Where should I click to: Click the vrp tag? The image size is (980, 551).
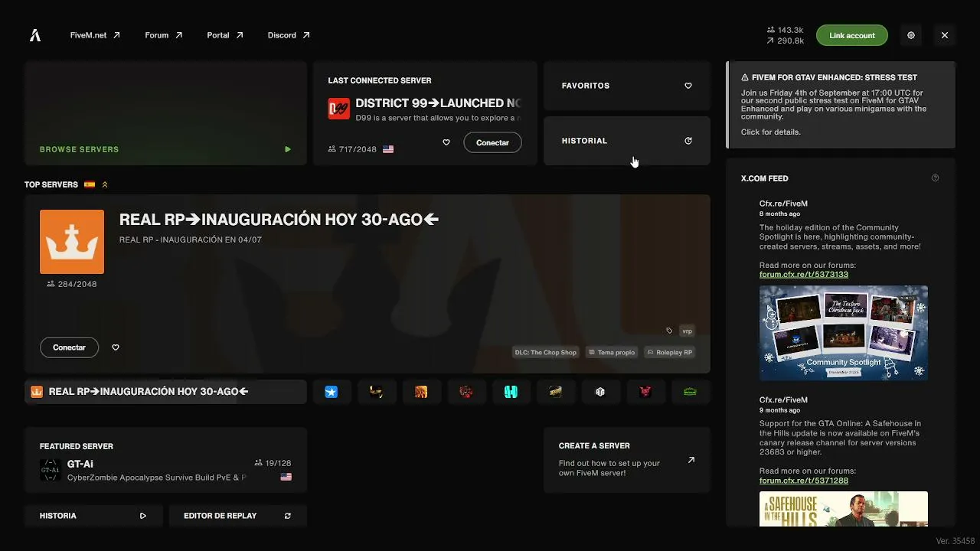[687, 331]
